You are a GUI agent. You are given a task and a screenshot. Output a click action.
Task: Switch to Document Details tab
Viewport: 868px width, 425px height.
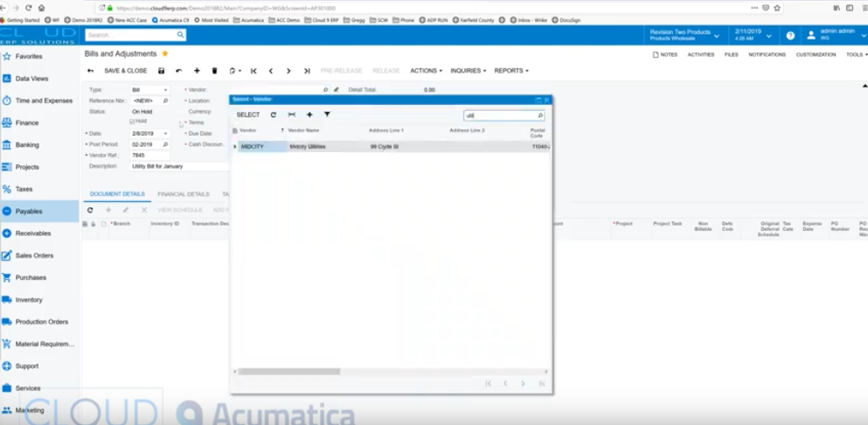tap(117, 194)
